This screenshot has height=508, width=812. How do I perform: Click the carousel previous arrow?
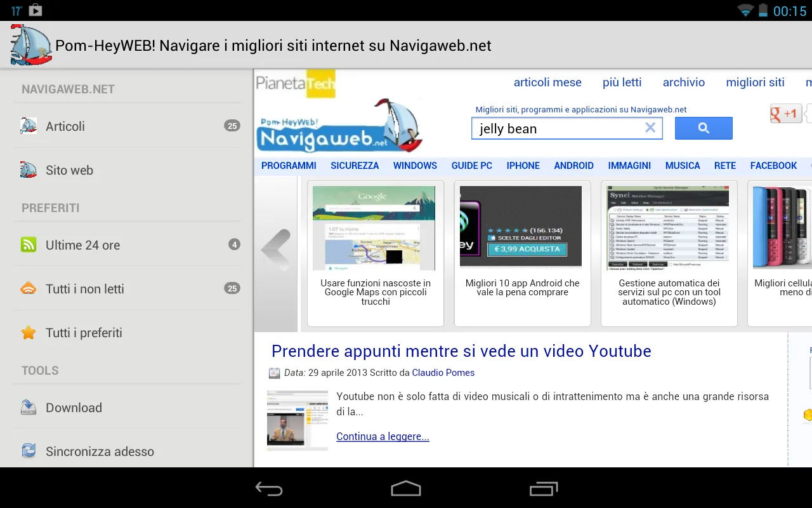276,250
